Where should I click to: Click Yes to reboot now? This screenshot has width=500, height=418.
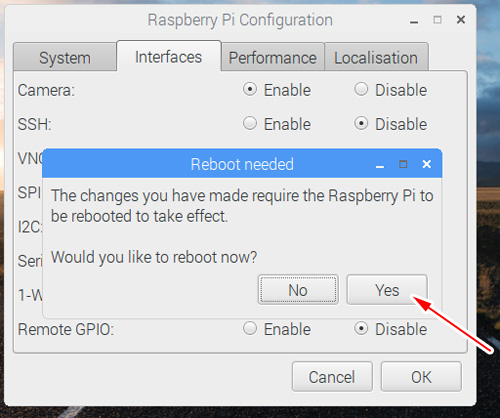(387, 290)
